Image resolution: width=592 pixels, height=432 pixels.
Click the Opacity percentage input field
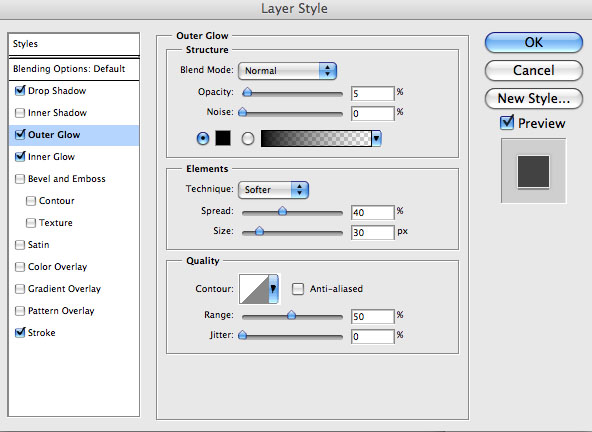(x=372, y=93)
